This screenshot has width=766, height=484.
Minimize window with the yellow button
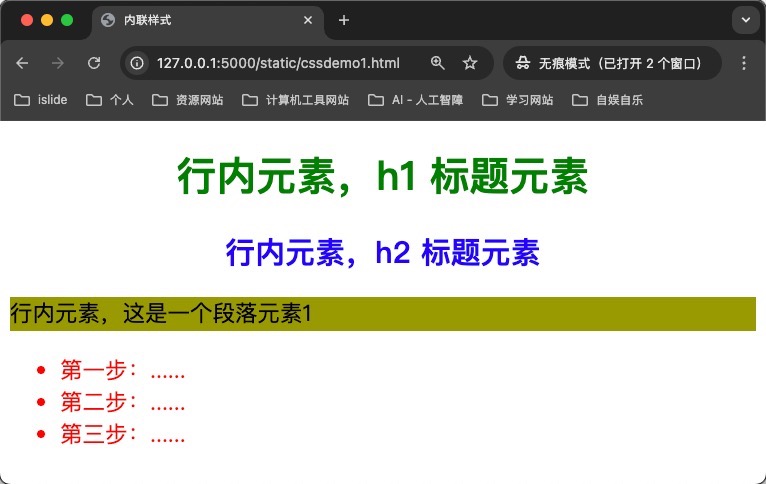point(47,20)
